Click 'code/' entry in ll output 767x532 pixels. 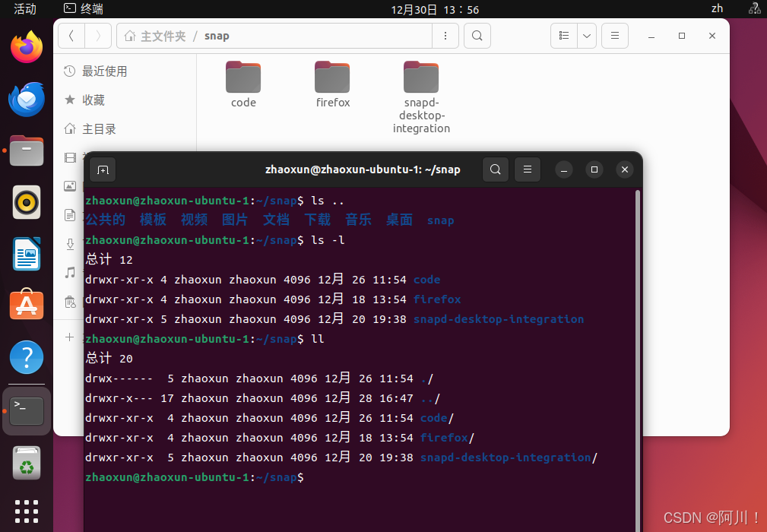pos(437,418)
